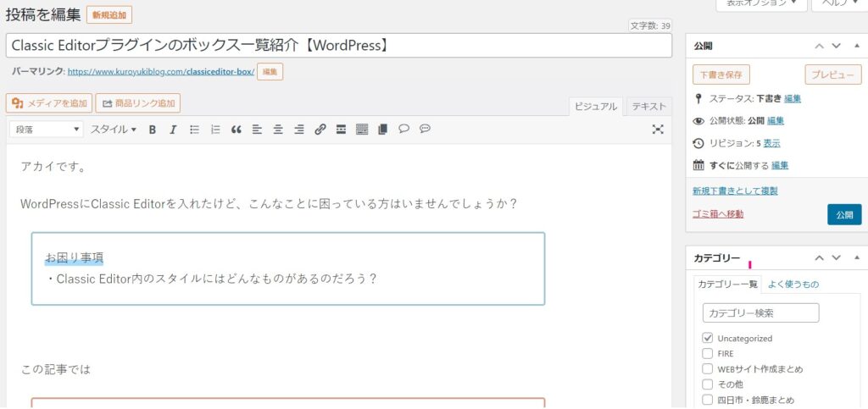Click the この記事では paragraph text
This screenshot has width=868, height=409.
(55, 370)
